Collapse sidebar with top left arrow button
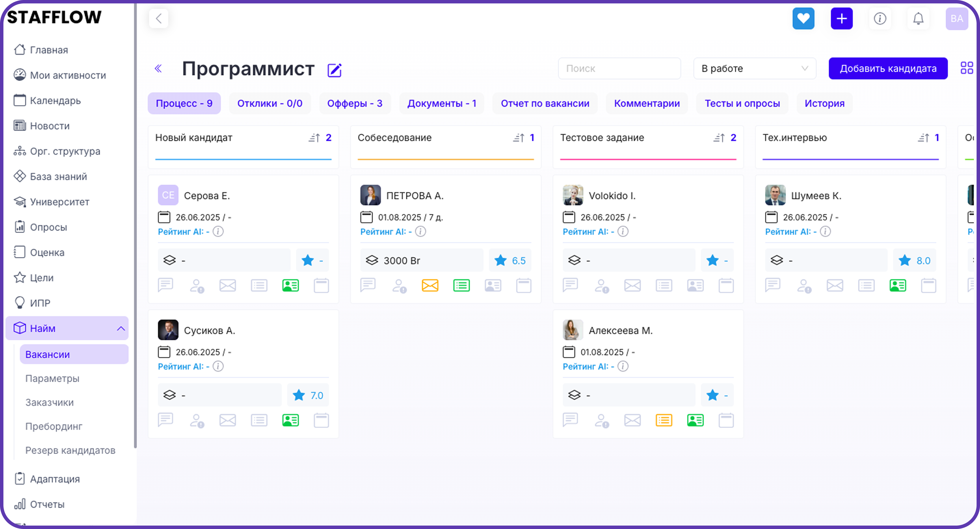This screenshot has height=529, width=980. tap(159, 18)
